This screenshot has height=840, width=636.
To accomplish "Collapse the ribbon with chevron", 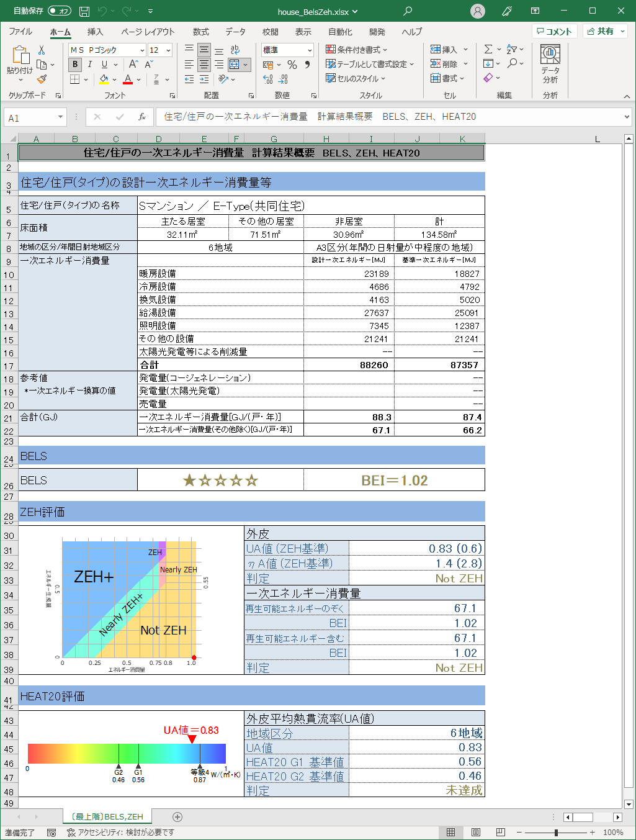I will click(x=627, y=96).
